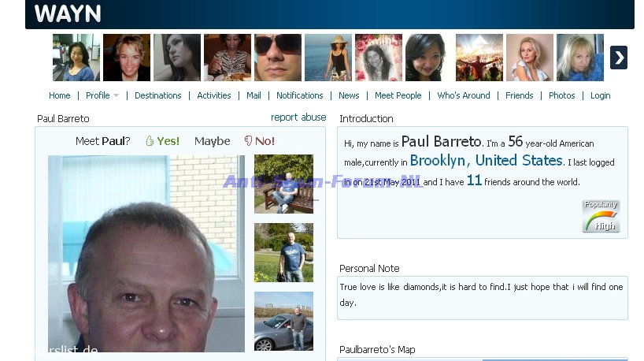Open the Brooklyn, United States link
644x361 pixels.
coord(486,161)
